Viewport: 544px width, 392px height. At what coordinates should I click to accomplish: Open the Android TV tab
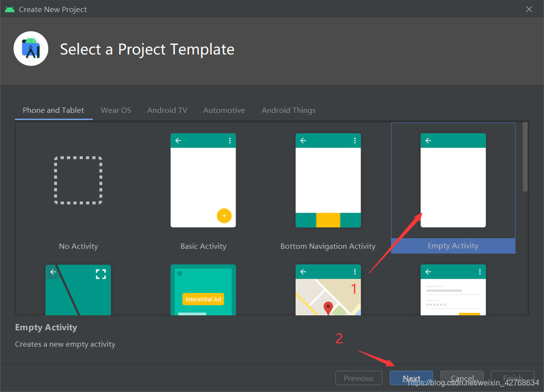(x=167, y=110)
